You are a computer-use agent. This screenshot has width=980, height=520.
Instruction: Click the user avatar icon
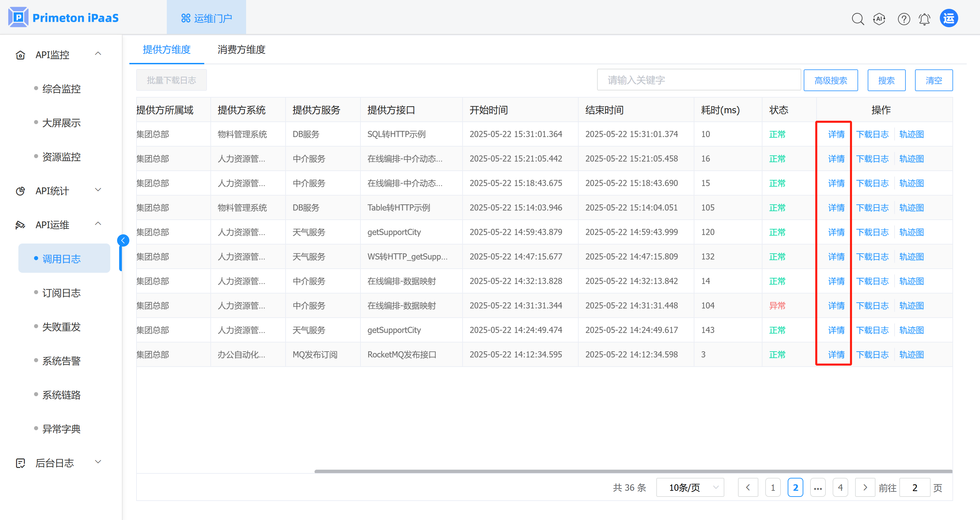click(x=949, y=18)
